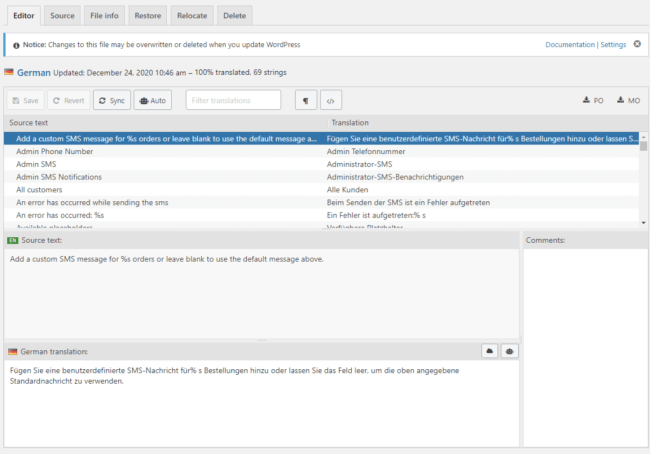Open the Source tab
Viewport: 650px width, 454px height.
[62, 16]
